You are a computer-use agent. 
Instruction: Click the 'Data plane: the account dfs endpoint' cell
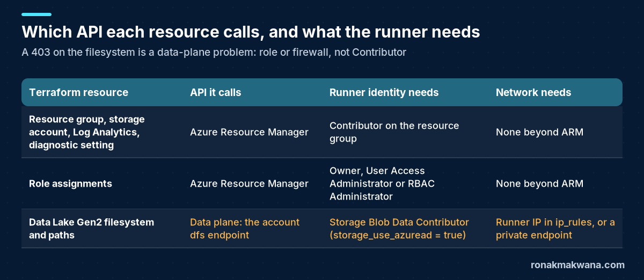tap(245, 229)
